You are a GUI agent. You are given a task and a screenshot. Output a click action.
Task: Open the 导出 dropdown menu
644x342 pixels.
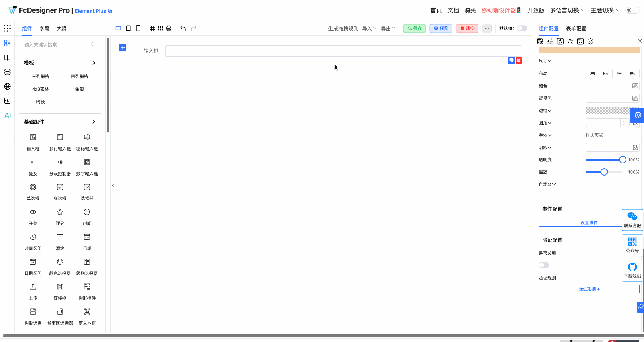387,28
